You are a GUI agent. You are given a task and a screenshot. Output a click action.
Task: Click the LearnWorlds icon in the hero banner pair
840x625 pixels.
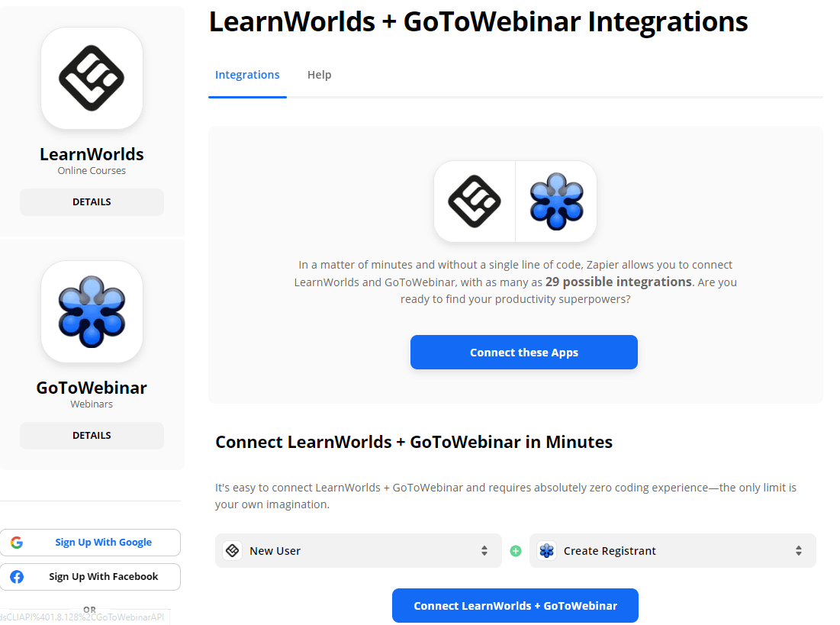pyautogui.click(x=475, y=201)
